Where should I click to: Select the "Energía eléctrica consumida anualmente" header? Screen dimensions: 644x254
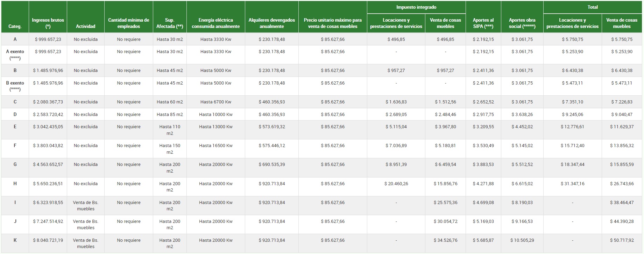point(215,23)
